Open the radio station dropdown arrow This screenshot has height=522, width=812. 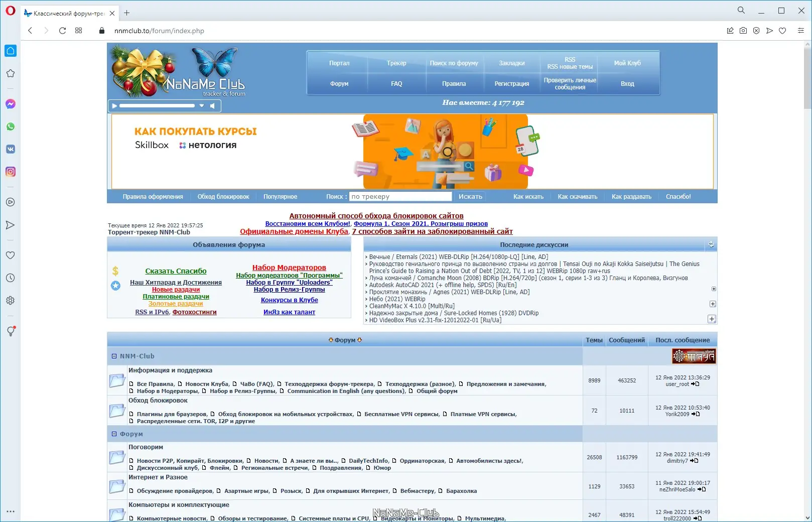tap(202, 106)
